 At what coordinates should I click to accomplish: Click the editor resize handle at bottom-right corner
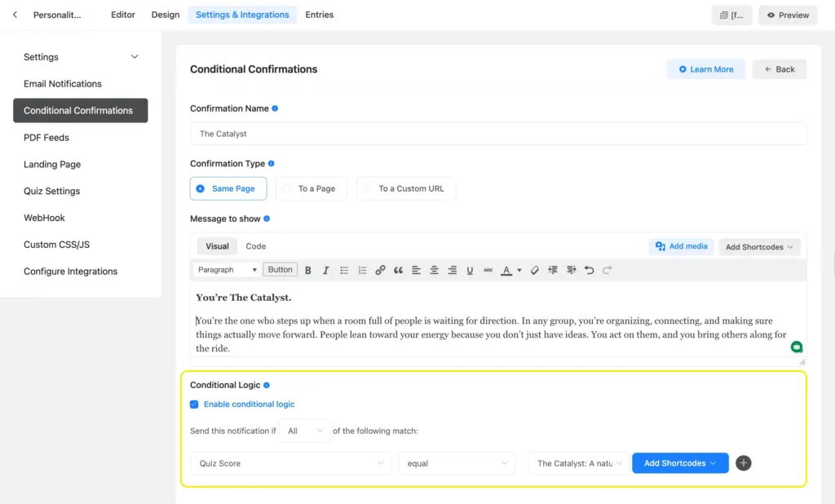802,362
